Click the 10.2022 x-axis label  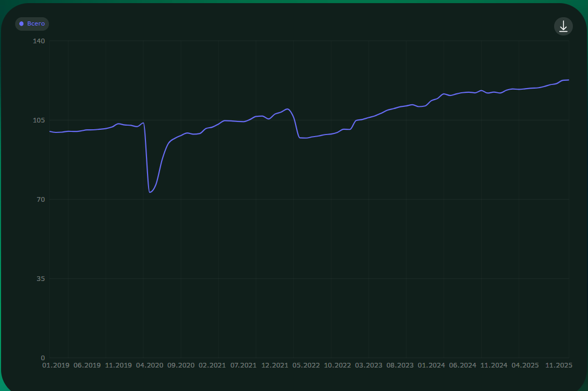click(337, 365)
